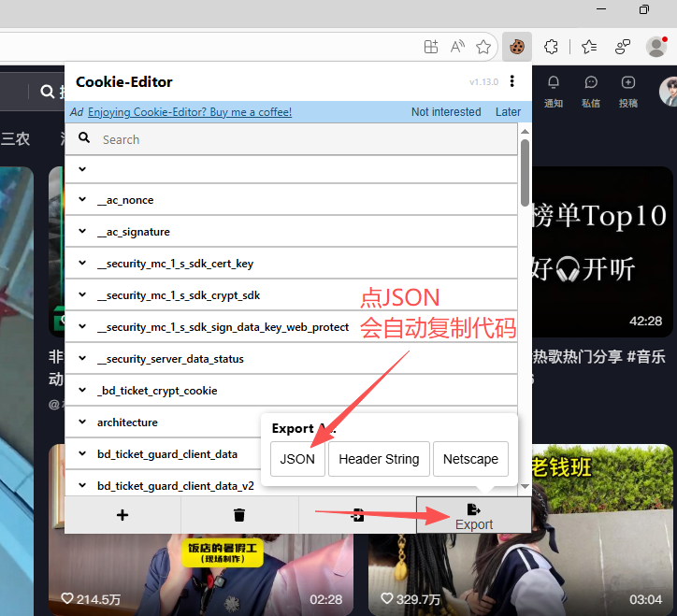Add page to favorites star icon
The height and width of the screenshot is (616, 677).
[483, 46]
